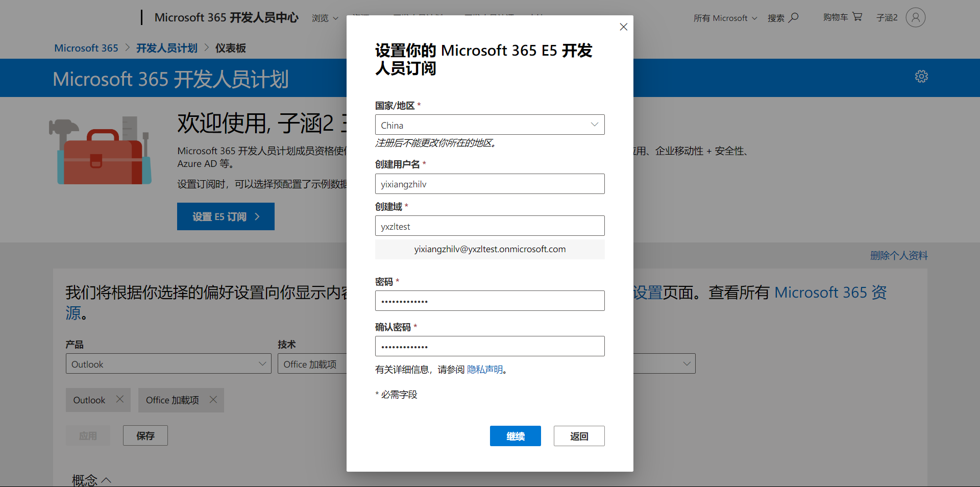Click the 返回 button
Viewport: 980px width, 487px height.
(579, 436)
